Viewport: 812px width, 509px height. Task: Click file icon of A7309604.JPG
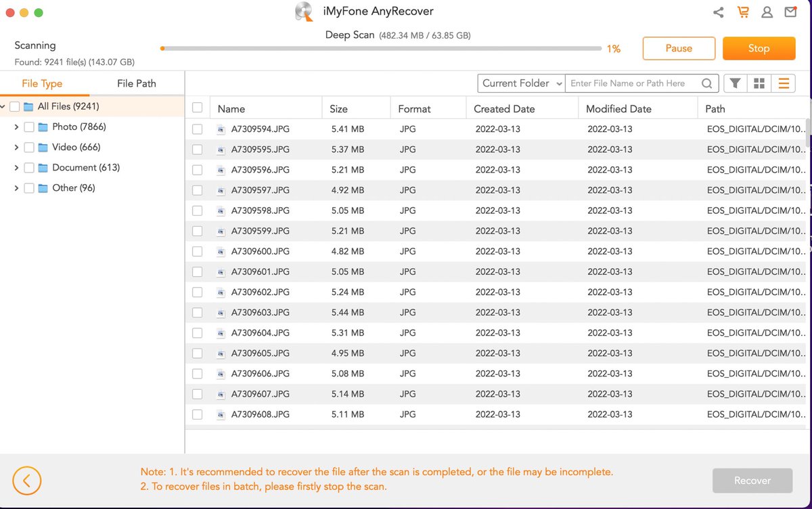(220, 333)
